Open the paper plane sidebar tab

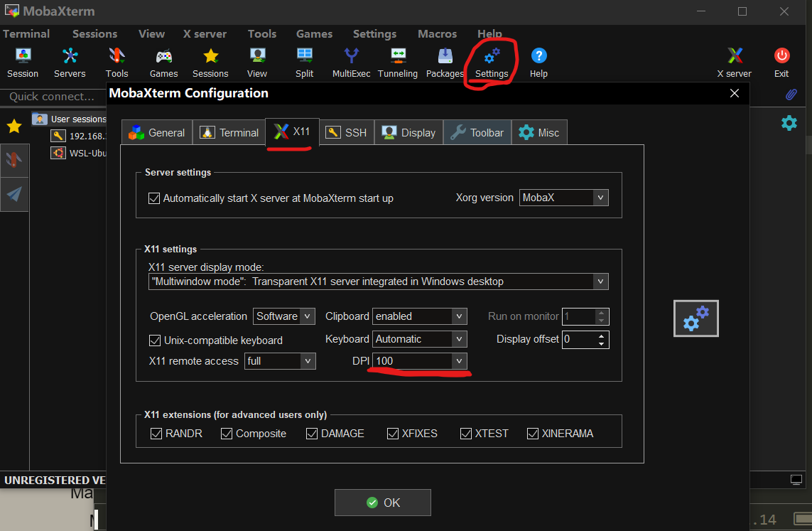pos(14,194)
